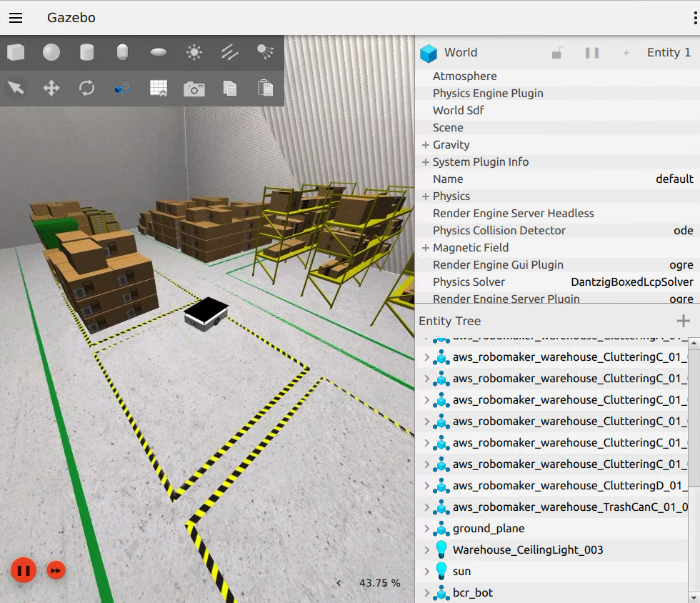
Task: Select the bcr_bot model item
Action: 551,593
